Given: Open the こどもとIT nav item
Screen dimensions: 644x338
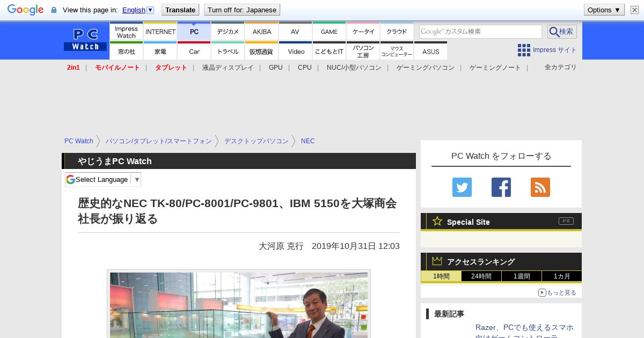Looking at the screenshot, I should click(329, 52).
